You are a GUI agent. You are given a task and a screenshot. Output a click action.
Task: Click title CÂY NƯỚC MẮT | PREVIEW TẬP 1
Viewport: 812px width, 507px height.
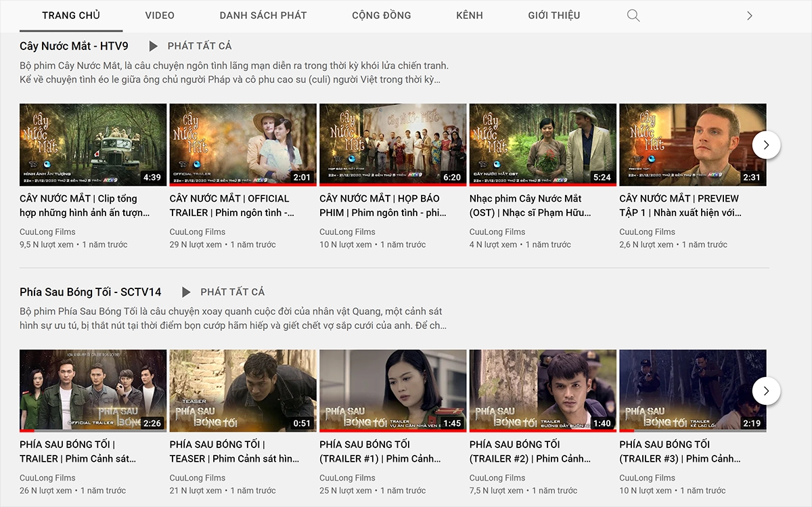point(681,206)
